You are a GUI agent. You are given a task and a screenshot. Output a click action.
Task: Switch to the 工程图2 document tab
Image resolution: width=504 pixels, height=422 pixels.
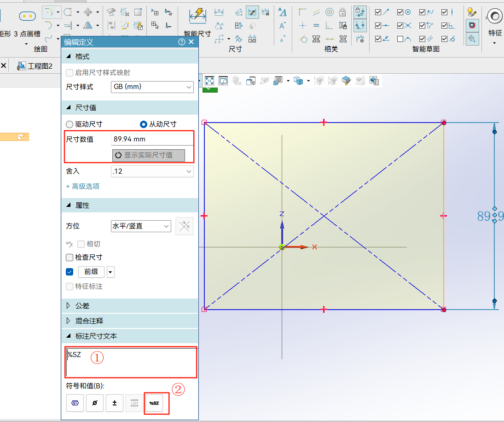[x=35, y=66]
